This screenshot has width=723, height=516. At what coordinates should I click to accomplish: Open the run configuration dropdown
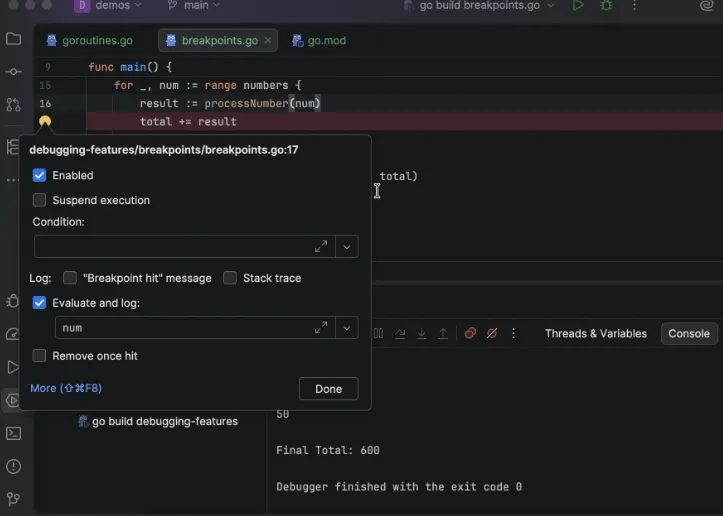479,6
